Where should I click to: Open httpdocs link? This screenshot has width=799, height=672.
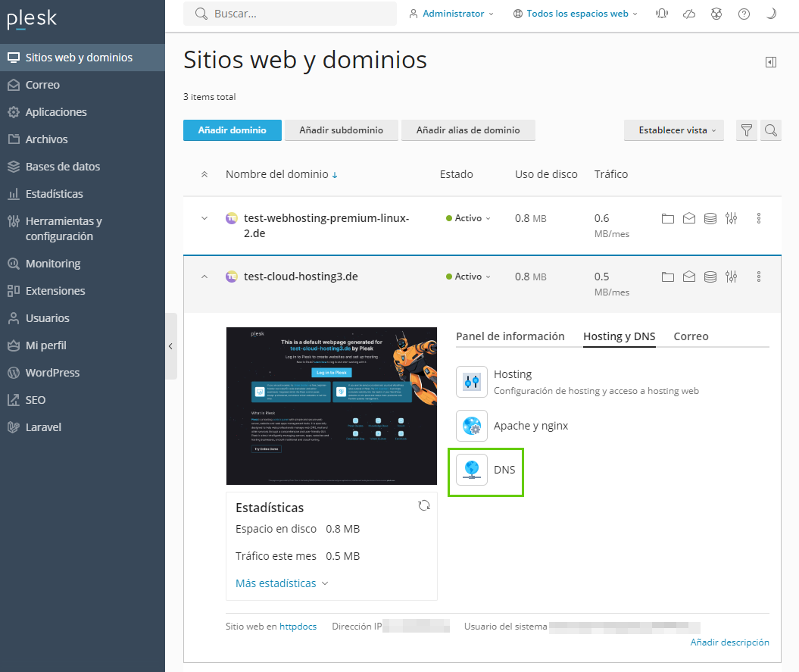[x=298, y=627]
